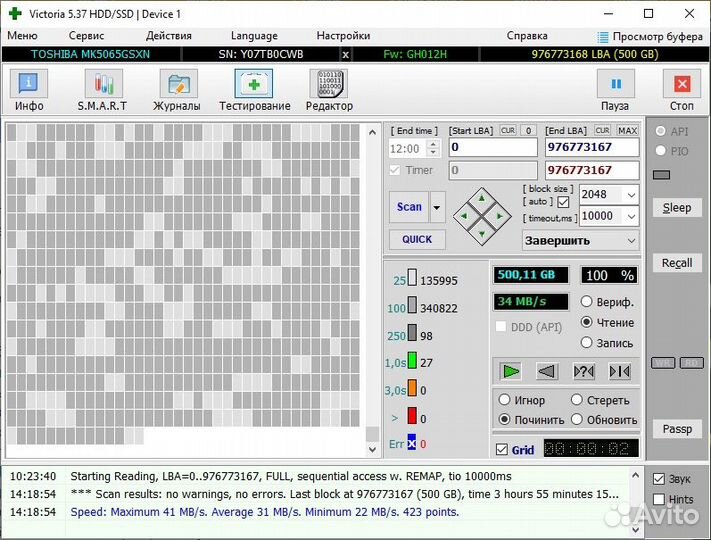The height and width of the screenshot is (540, 711).
Task: Click the butterfly scan mode button
Action: point(619,371)
